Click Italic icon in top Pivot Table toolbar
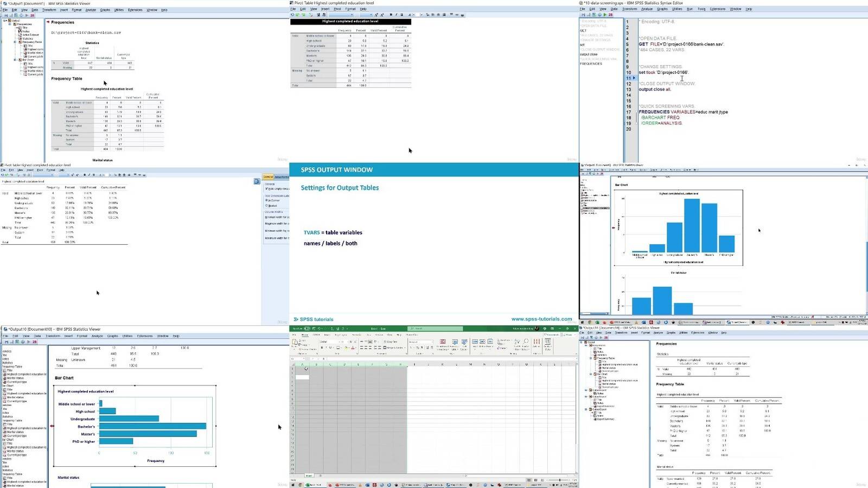Screen dimensions: 868x488 click(396, 15)
